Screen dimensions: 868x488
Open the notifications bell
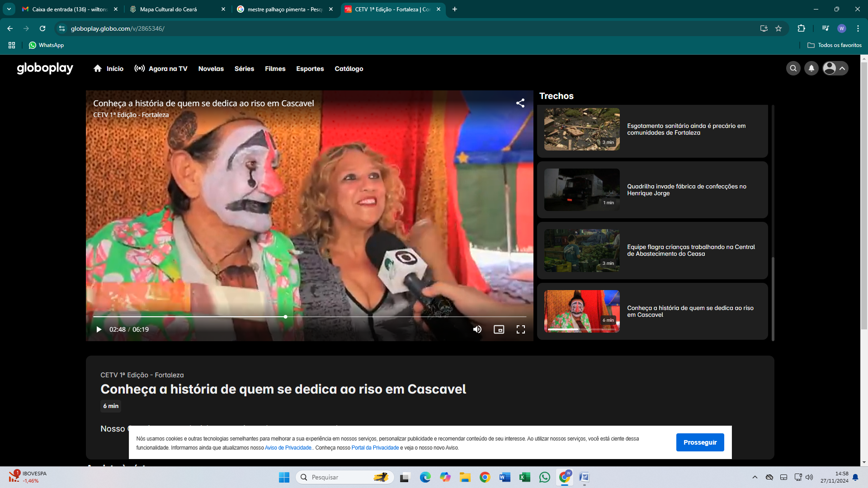coord(811,68)
